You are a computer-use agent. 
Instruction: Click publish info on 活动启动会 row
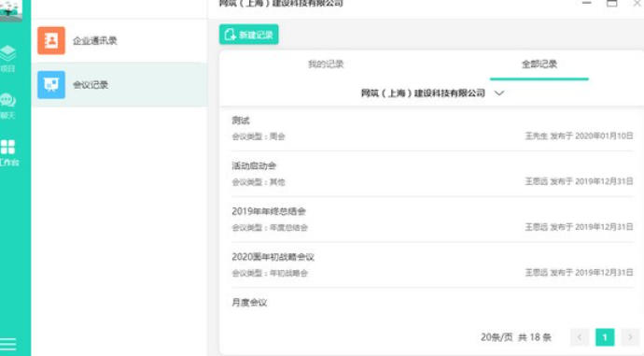(579, 181)
